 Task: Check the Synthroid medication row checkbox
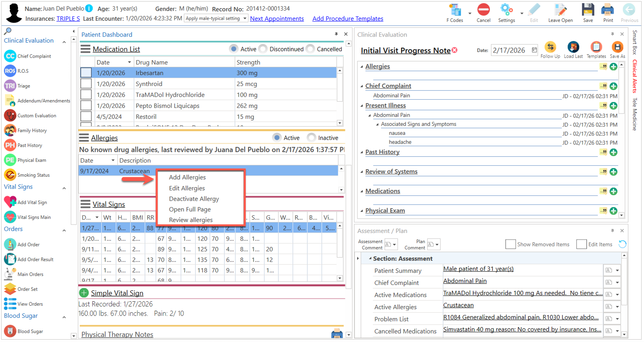[x=86, y=84]
